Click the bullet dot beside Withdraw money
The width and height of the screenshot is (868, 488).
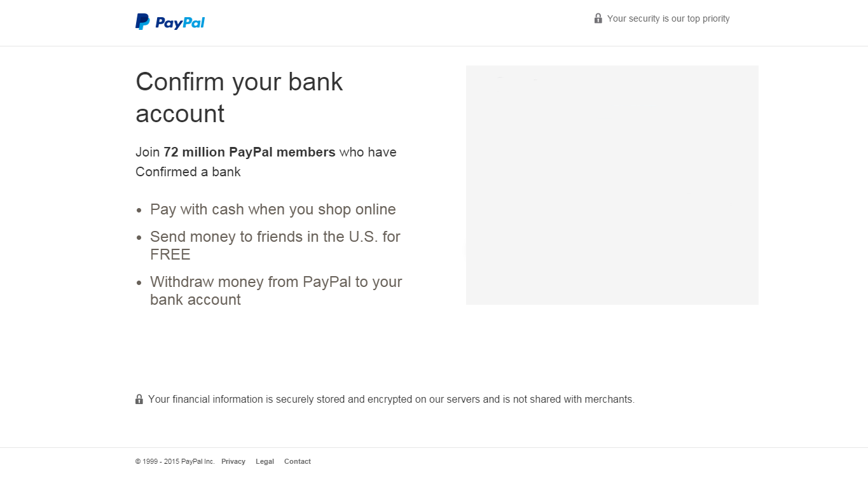click(139, 283)
